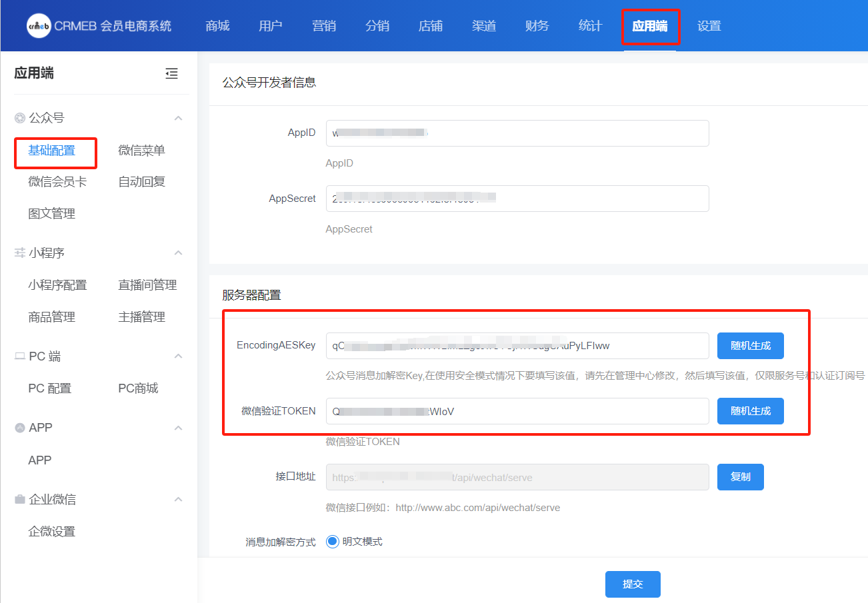The image size is (868, 603).
Task: Focus the 微信验证TOKEN input field
Action: 517,411
